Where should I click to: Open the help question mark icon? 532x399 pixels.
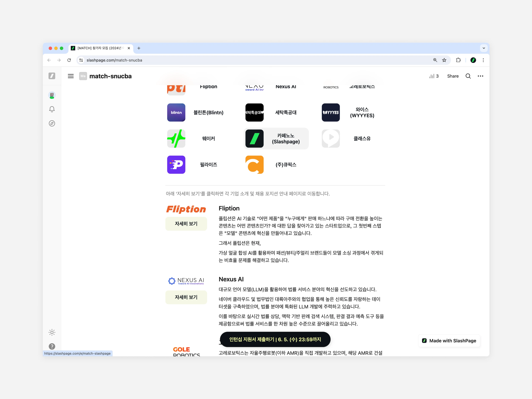point(52,346)
